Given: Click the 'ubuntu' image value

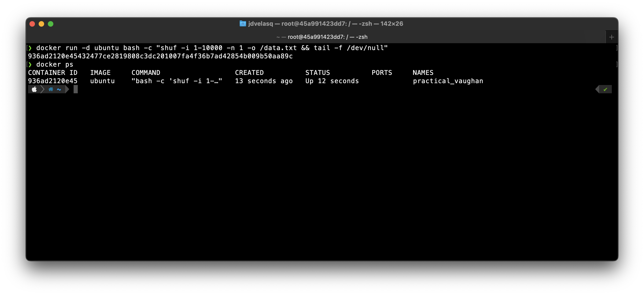Looking at the screenshot, I should (103, 81).
